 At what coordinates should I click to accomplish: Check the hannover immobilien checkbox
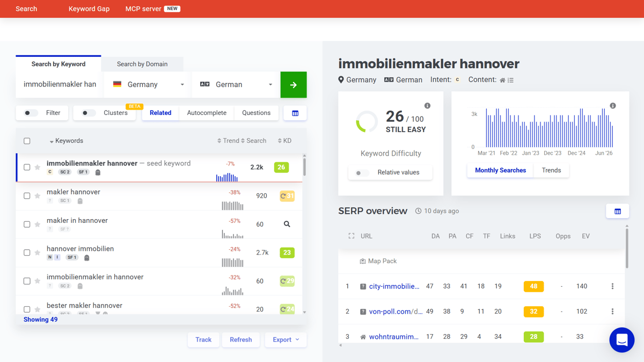(x=27, y=252)
